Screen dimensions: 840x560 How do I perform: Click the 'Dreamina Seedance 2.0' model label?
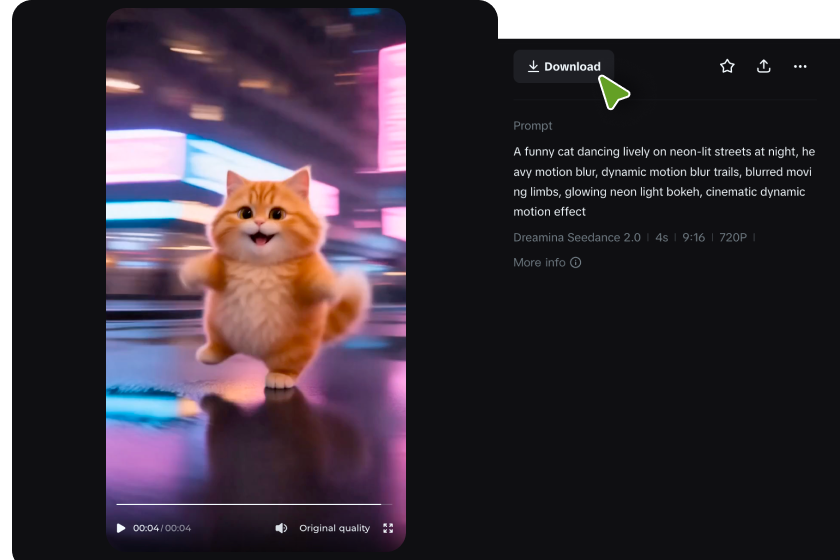click(x=577, y=237)
